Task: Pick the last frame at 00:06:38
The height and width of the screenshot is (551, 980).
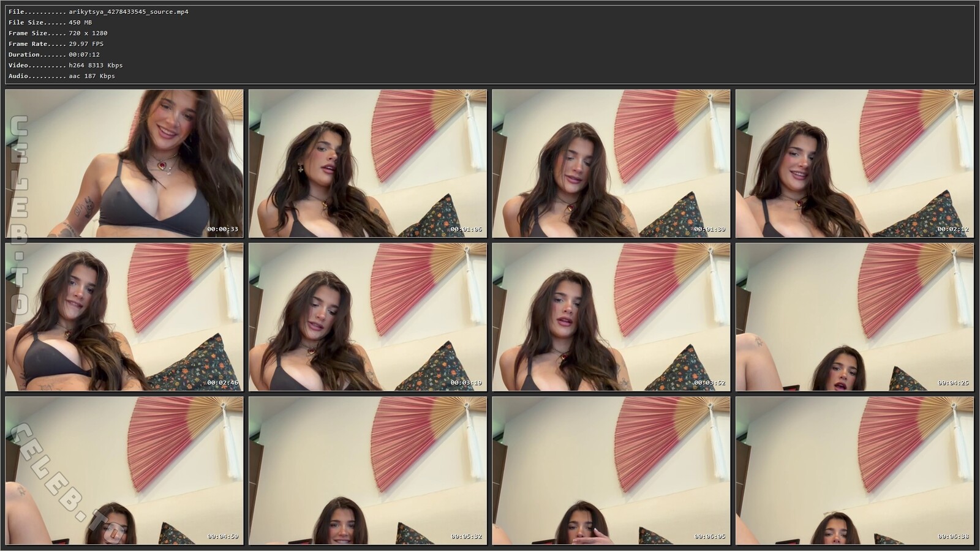Action: [x=854, y=471]
